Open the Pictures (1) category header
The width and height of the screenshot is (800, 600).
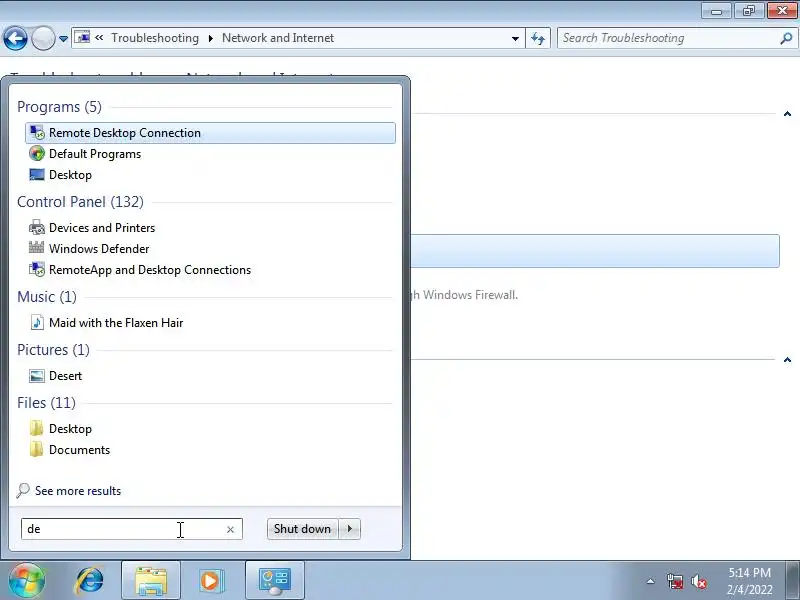coord(53,349)
